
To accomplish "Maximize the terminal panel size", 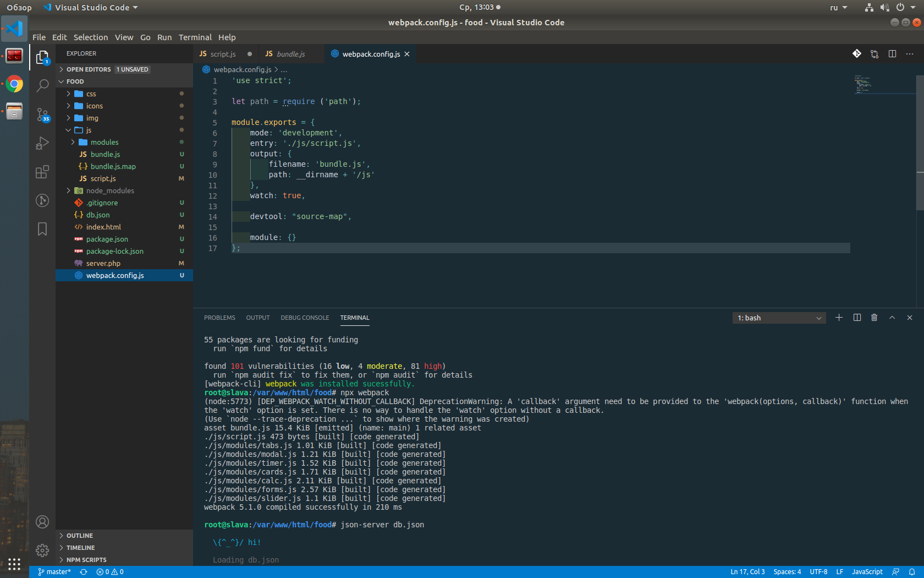I will pos(892,318).
